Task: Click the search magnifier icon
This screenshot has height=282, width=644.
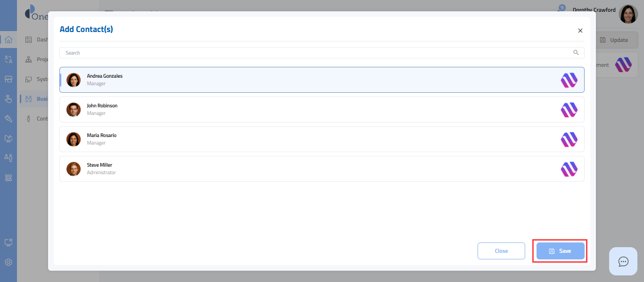Action: click(x=576, y=53)
